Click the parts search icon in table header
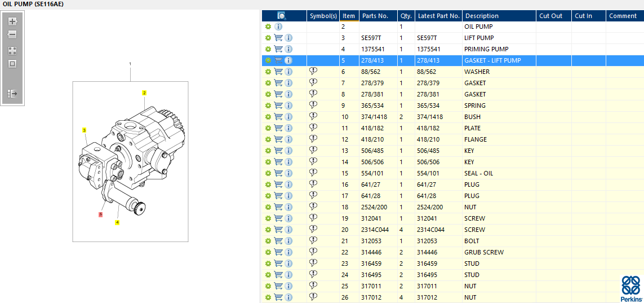644x303 pixels. tap(282, 16)
